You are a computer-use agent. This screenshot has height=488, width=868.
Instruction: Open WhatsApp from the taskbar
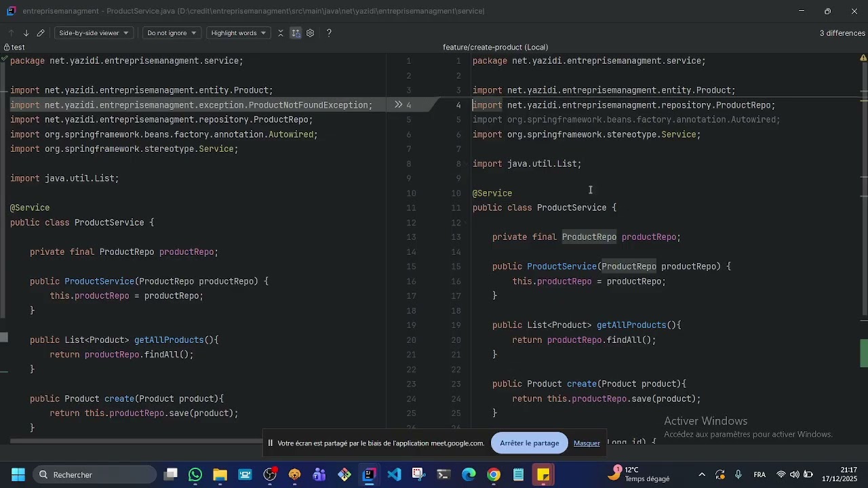coord(195,474)
